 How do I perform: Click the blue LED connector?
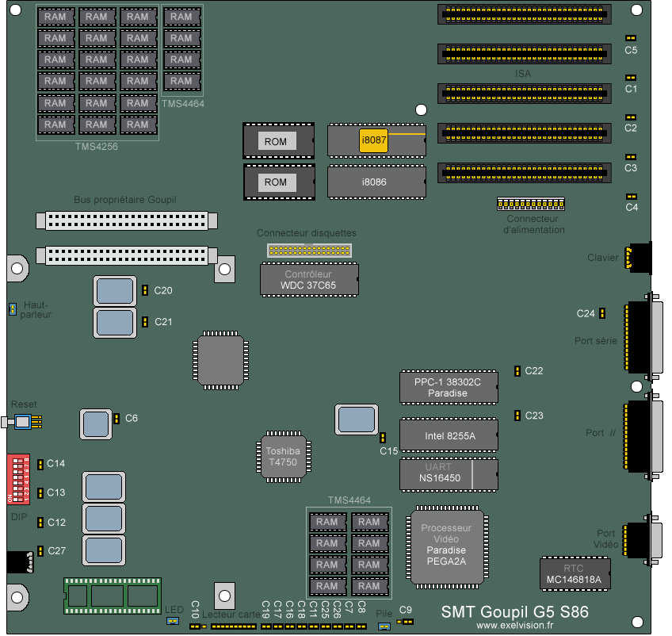pos(172,621)
